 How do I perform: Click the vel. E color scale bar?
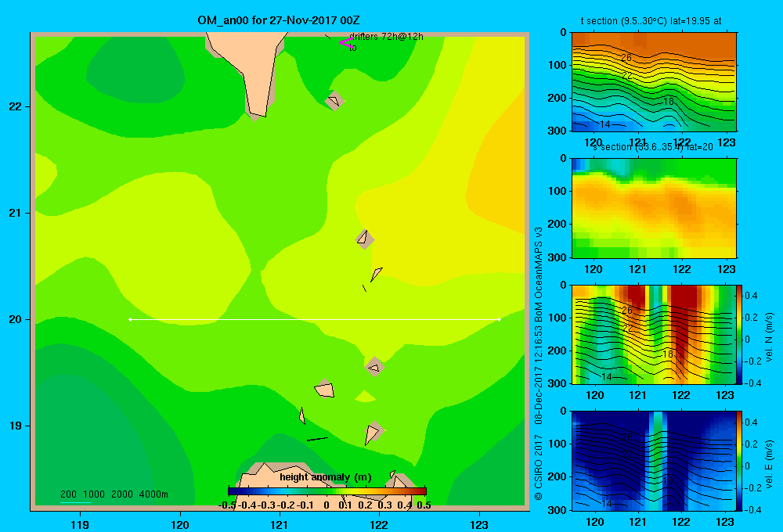[740, 461]
